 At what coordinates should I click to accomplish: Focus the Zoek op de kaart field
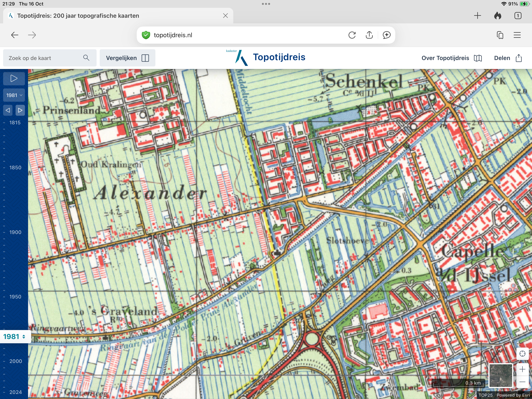(43, 58)
